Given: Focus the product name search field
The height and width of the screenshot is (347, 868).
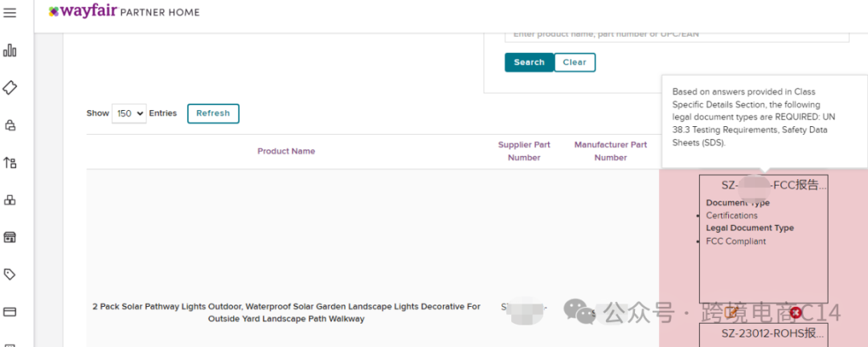Looking at the screenshot, I should [x=677, y=35].
